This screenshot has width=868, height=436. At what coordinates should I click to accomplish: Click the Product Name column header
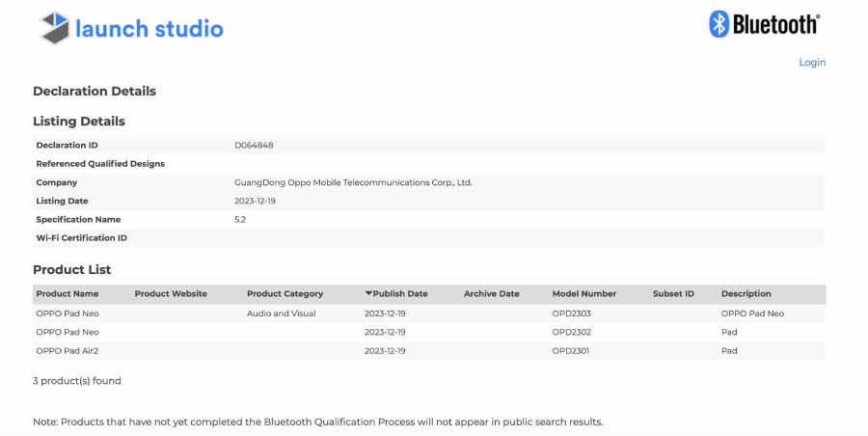[x=67, y=293]
